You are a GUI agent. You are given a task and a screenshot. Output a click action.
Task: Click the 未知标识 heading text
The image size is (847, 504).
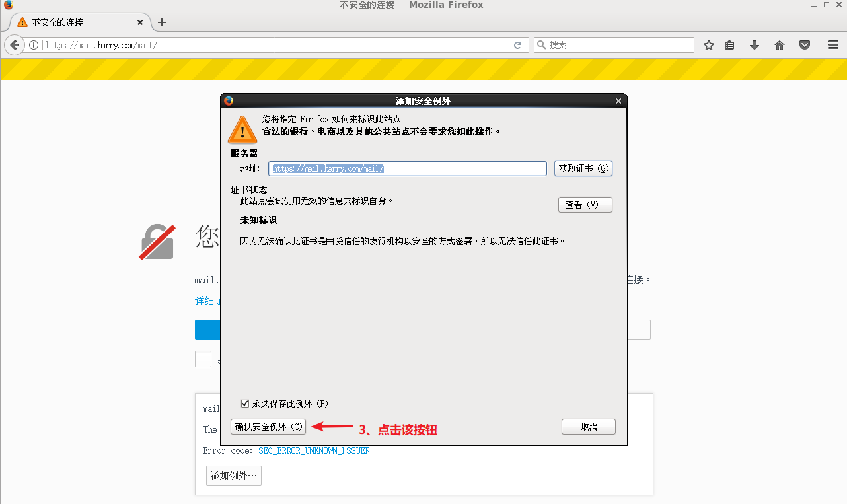point(258,220)
